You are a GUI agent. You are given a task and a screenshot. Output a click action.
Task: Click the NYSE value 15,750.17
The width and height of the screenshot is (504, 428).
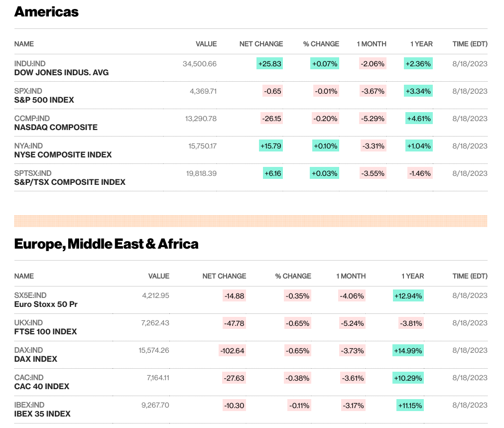coord(203,145)
